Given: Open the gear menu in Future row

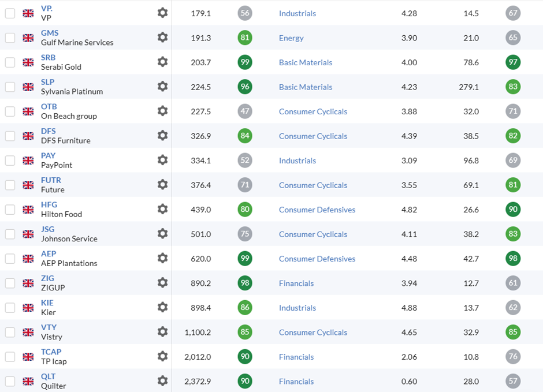Looking at the screenshot, I should 162,185.
